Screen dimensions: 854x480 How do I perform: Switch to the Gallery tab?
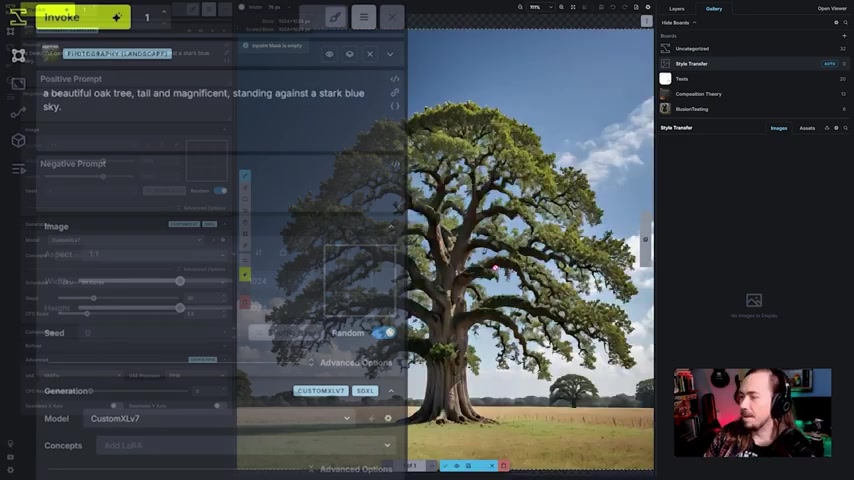click(714, 9)
